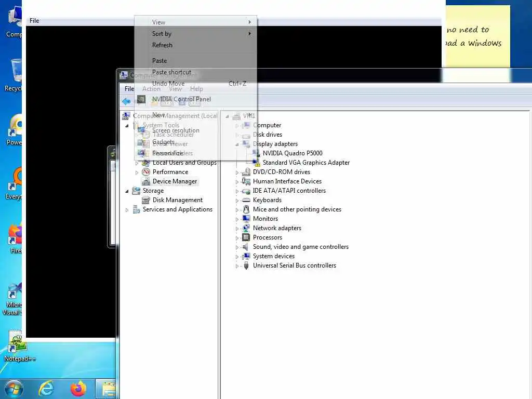Expand the Keyboards node

[237, 201]
